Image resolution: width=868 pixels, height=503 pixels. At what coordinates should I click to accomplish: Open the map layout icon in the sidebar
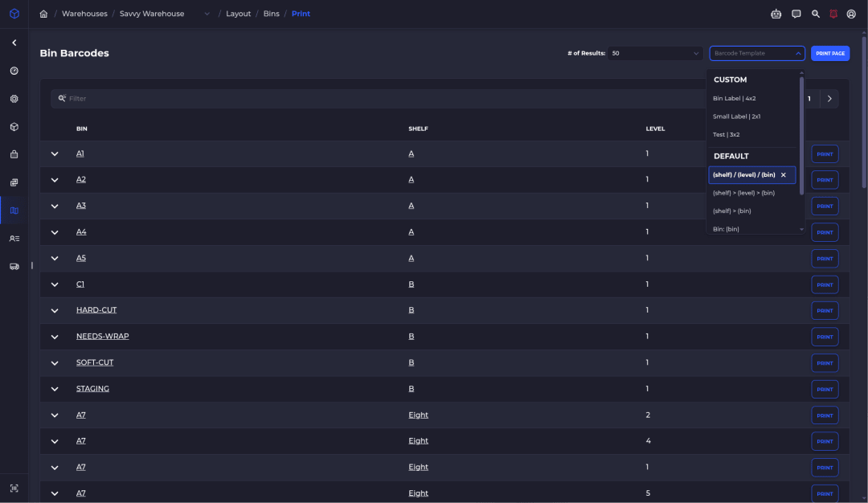coord(14,211)
